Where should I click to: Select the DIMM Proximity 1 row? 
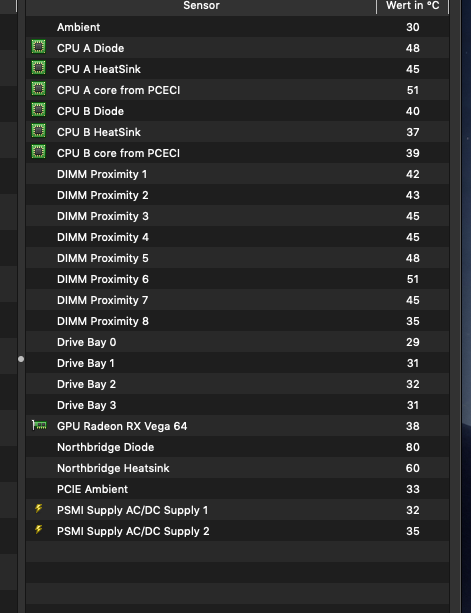pyautogui.click(x=238, y=174)
